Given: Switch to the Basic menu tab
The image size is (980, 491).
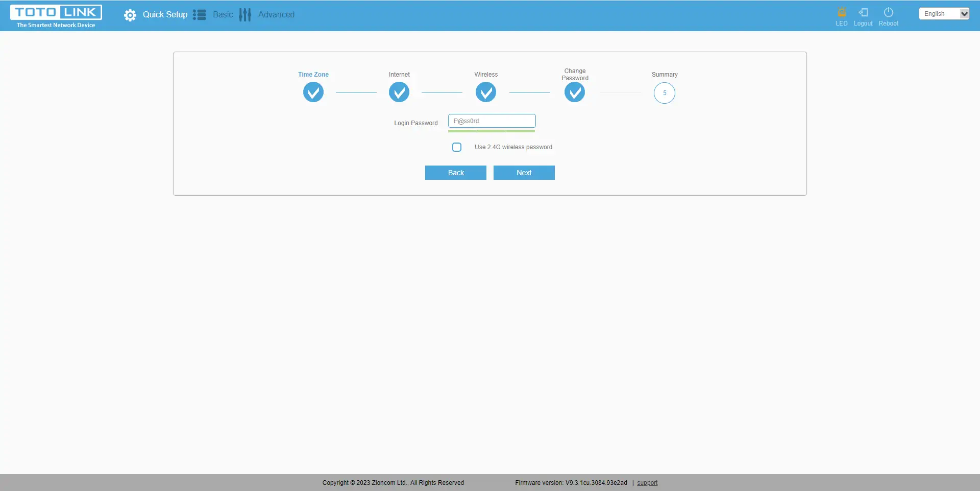Looking at the screenshot, I should tap(223, 15).
